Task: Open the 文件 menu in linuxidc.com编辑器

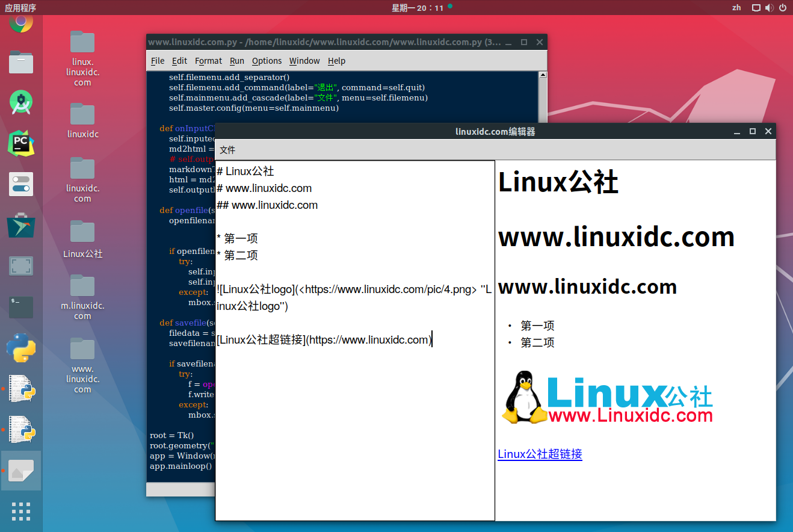Action: (x=227, y=150)
